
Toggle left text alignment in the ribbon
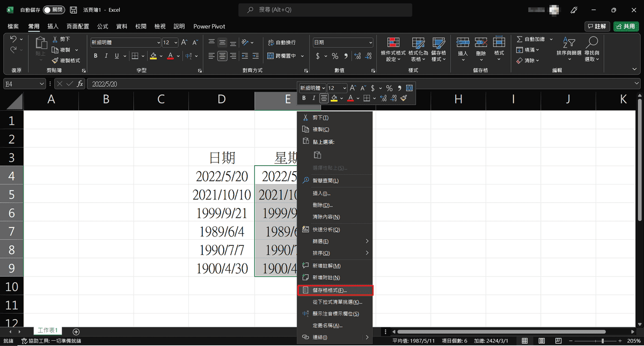(212, 56)
